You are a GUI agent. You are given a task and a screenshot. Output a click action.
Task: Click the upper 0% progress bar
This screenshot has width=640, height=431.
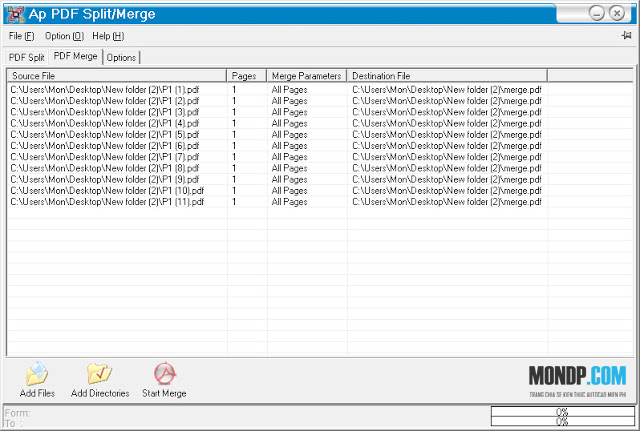click(562, 411)
